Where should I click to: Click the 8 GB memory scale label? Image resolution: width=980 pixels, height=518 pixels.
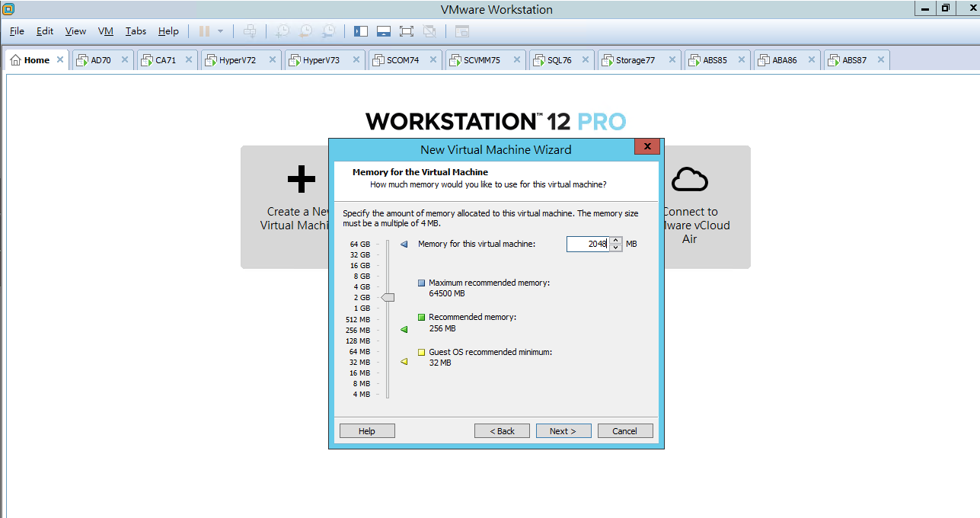point(362,276)
